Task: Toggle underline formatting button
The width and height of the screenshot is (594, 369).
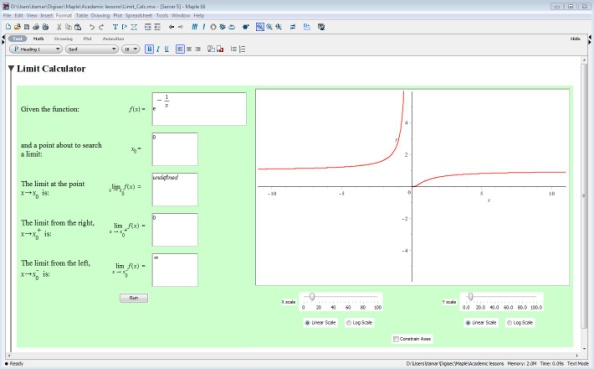Action: point(167,49)
